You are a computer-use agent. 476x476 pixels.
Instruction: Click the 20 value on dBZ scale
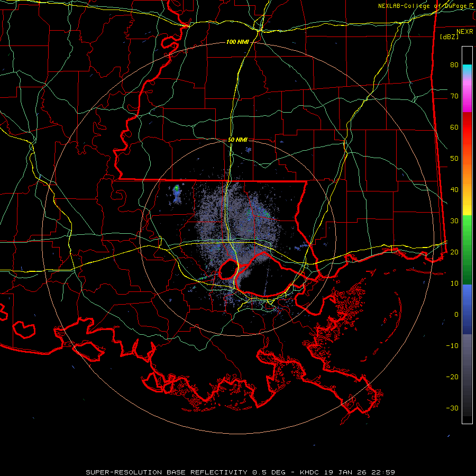click(x=454, y=252)
